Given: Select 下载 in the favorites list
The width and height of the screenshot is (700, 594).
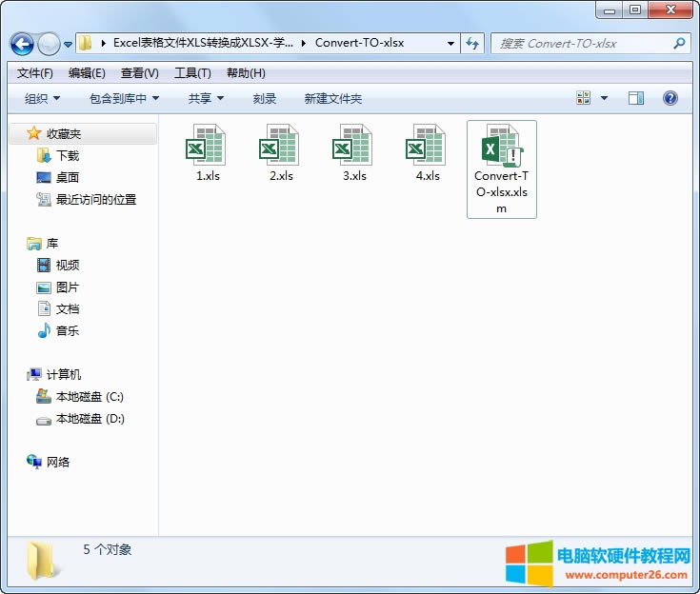Looking at the screenshot, I should coord(67,155).
